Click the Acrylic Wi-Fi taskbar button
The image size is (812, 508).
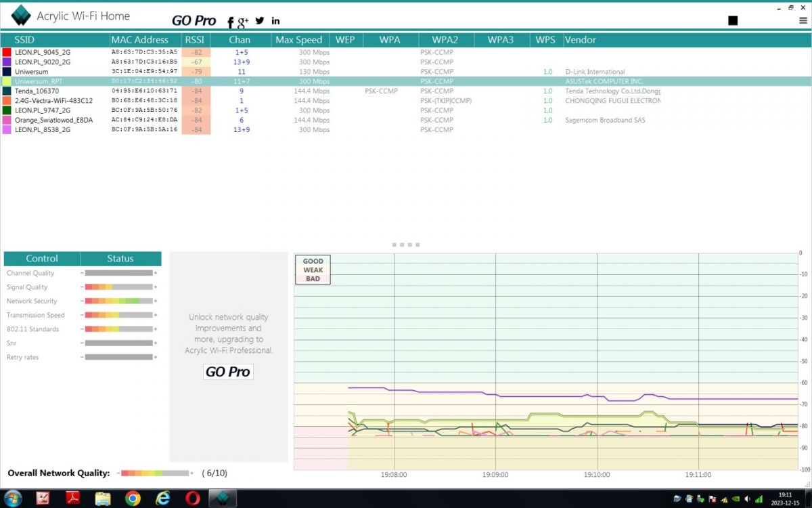tap(223, 499)
